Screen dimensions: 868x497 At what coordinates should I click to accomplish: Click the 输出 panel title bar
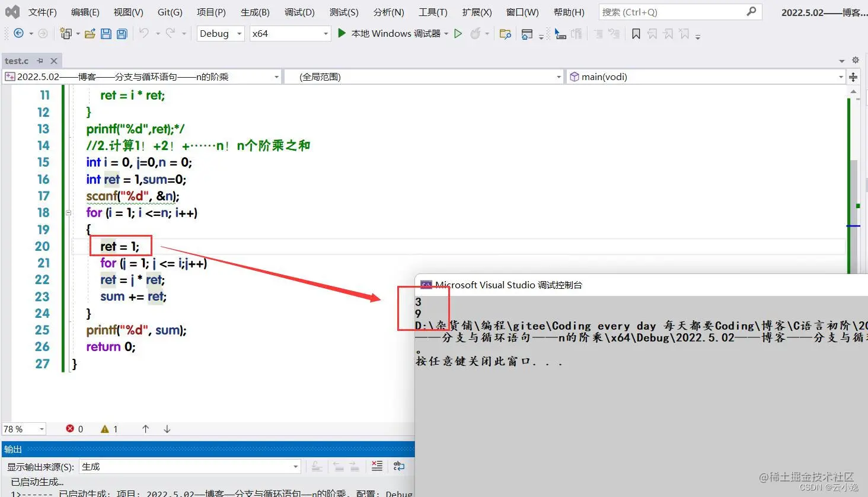click(208, 449)
